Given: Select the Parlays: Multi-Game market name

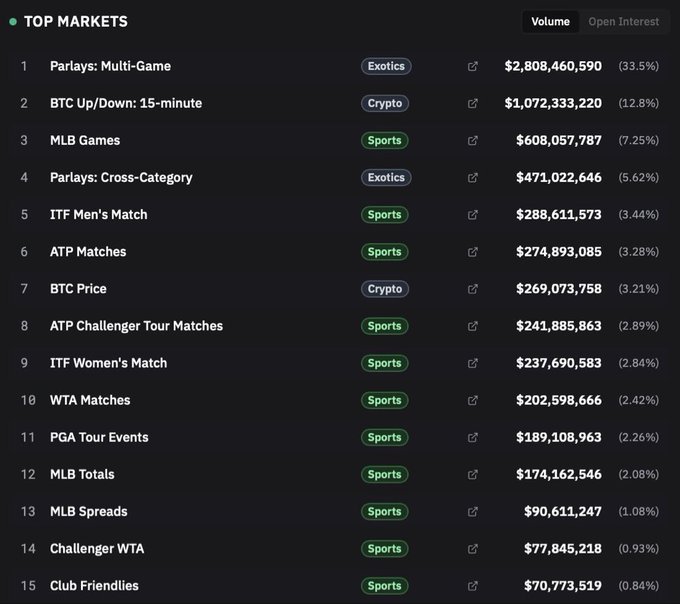Looking at the screenshot, I should coord(110,66).
